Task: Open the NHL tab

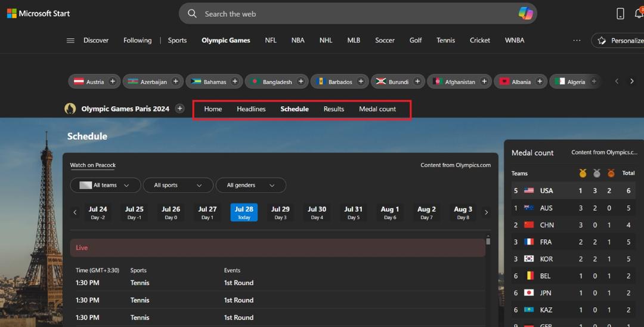Action: (326, 40)
